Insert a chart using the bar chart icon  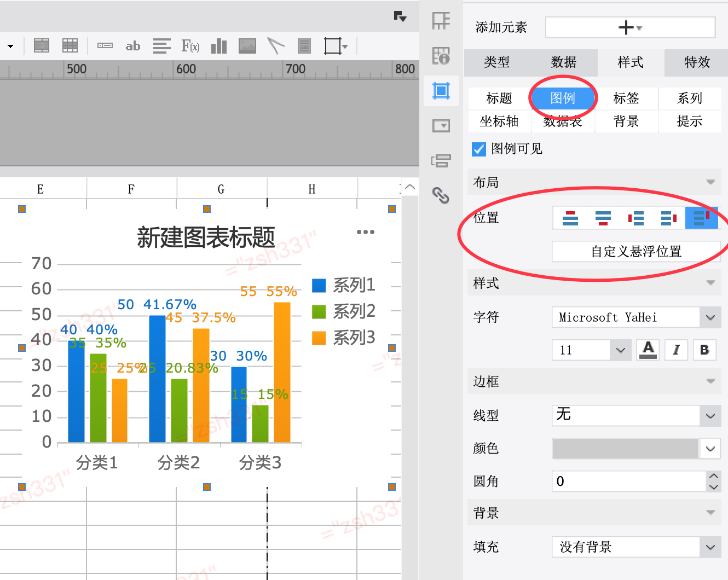pos(219,46)
